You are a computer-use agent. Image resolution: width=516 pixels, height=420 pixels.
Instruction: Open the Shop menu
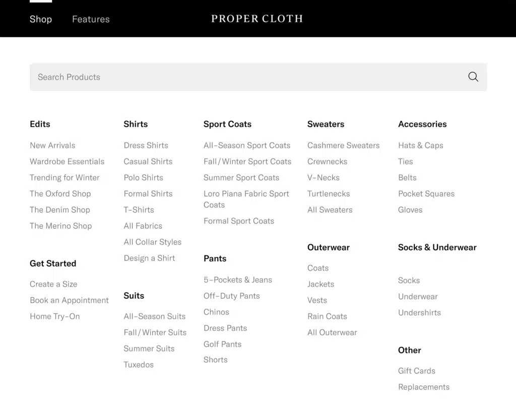(x=41, y=19)
